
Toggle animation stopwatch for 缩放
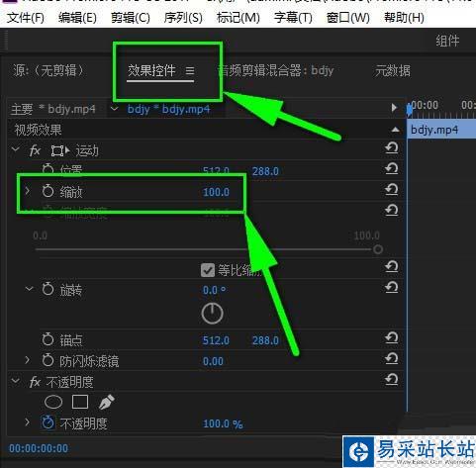[x=48, y=191]
